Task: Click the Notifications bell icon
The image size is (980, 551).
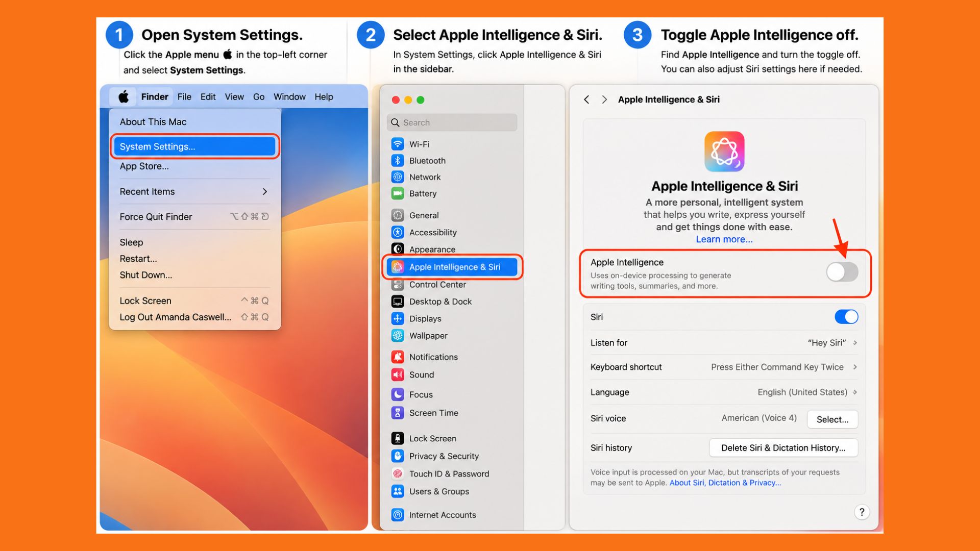Action: pos(398,357)
